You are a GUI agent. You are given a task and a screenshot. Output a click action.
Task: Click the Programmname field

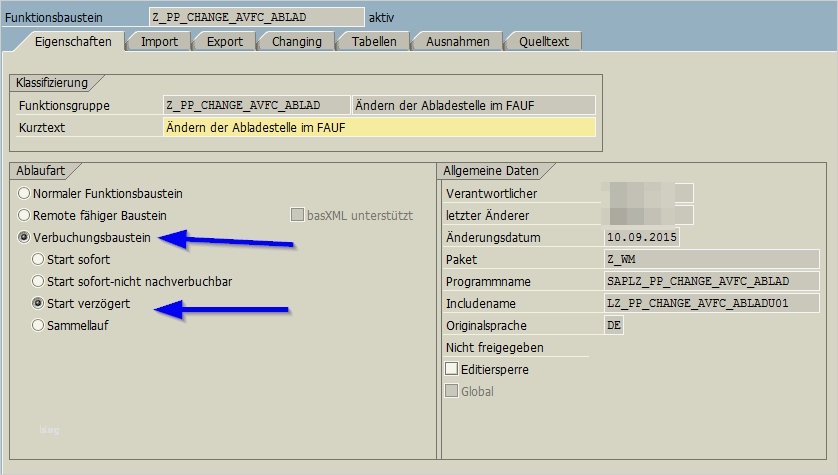(x=711, y=281)
